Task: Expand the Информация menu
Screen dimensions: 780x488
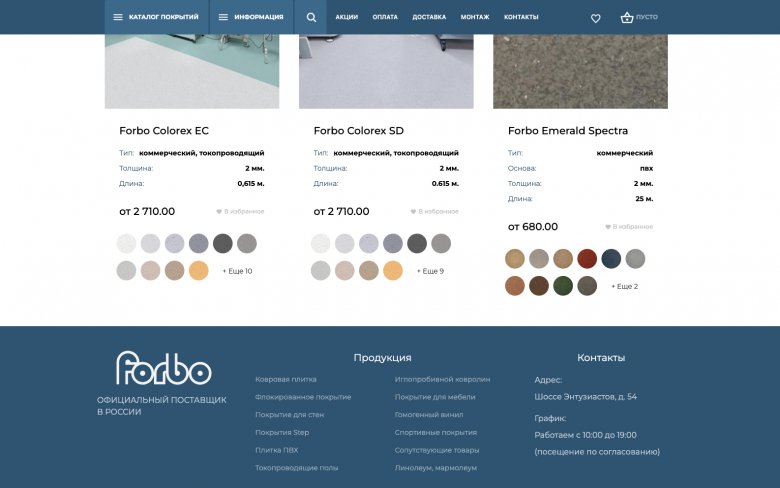Action: pos(251,17)
